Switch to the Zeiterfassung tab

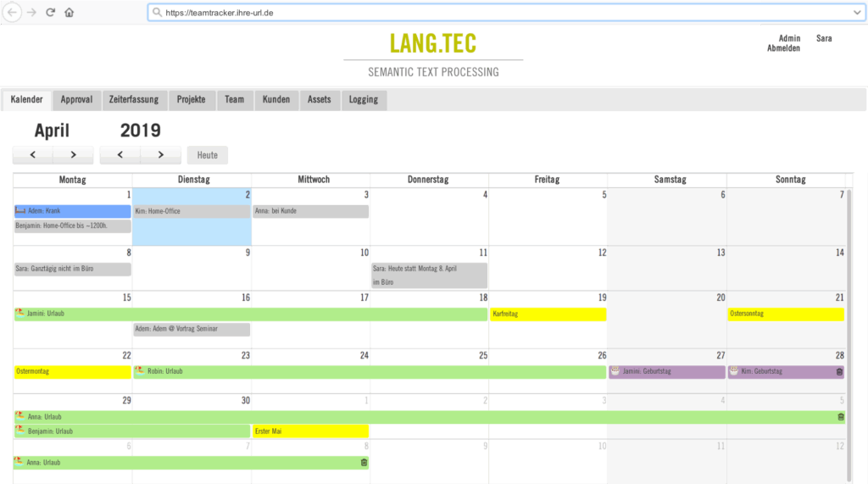point(134,99)
